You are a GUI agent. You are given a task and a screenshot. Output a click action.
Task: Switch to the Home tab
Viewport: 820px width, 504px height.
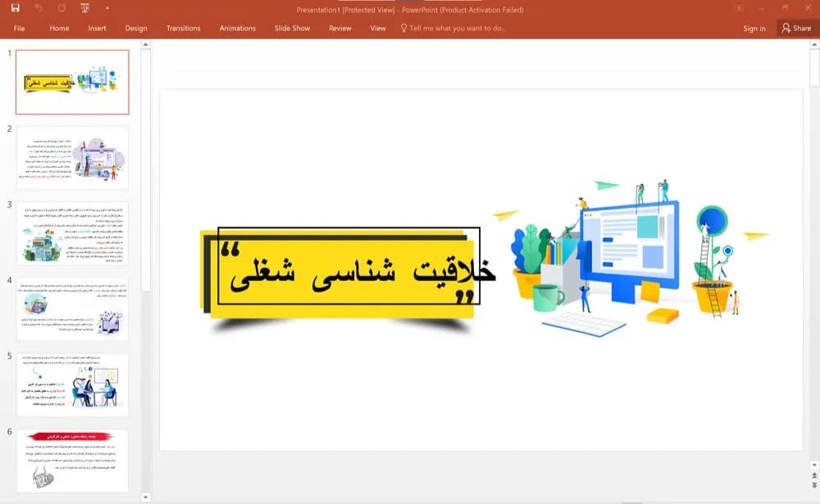click(x=59, y=28)
